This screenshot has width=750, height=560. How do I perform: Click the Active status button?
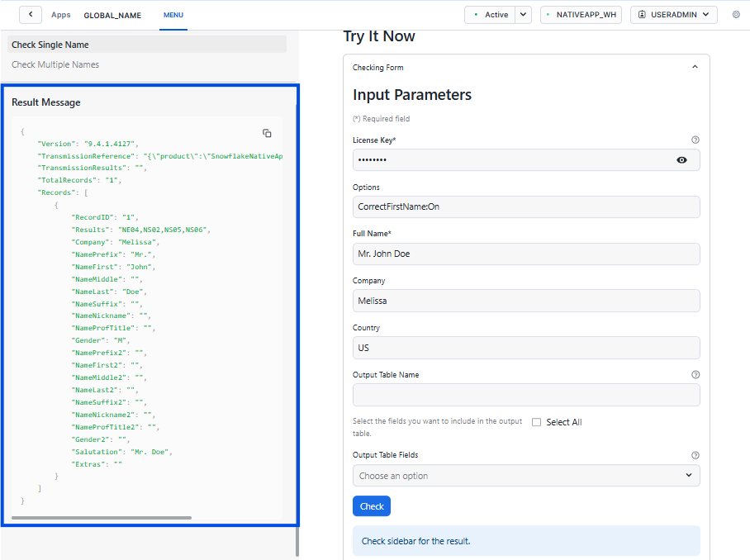490,14
